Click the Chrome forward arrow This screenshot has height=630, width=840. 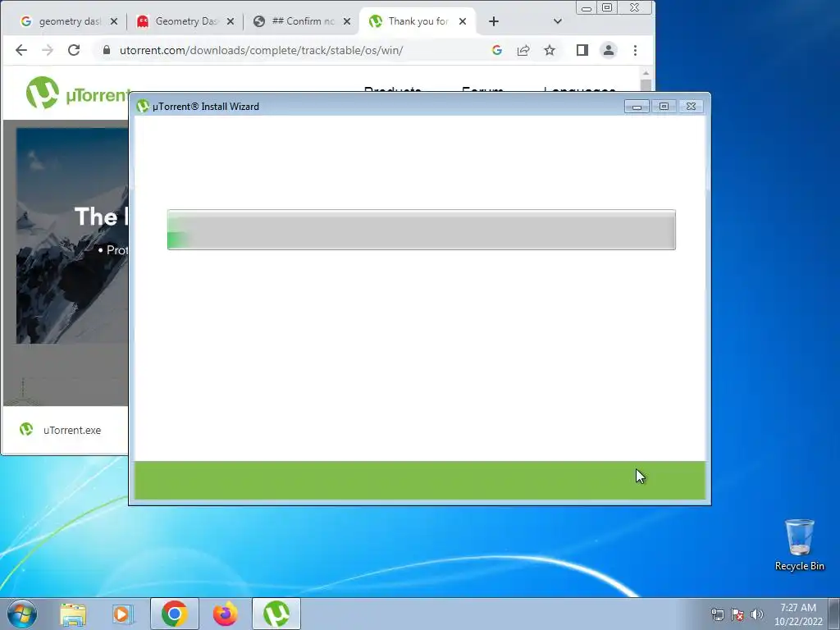48,50
